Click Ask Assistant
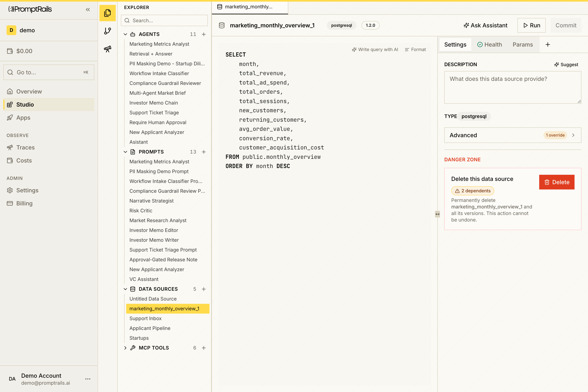This screenshot has width=588, height=392. (x=485, y=25)
